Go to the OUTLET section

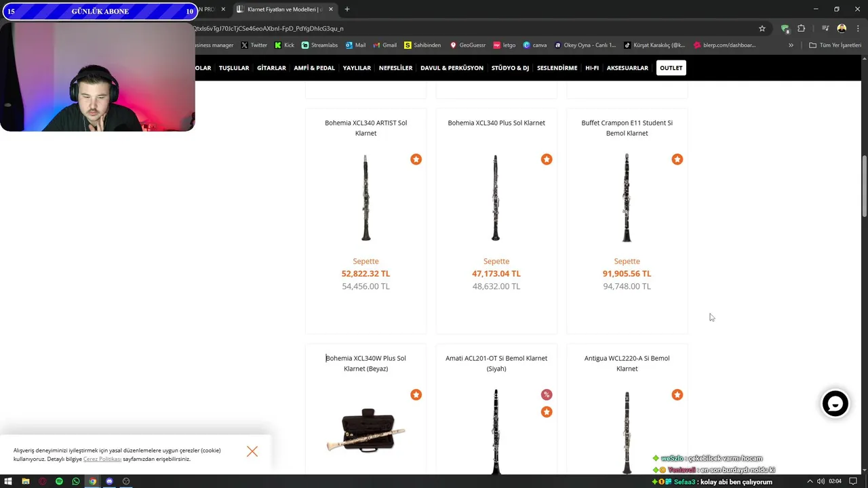click(x=671, y=68)
